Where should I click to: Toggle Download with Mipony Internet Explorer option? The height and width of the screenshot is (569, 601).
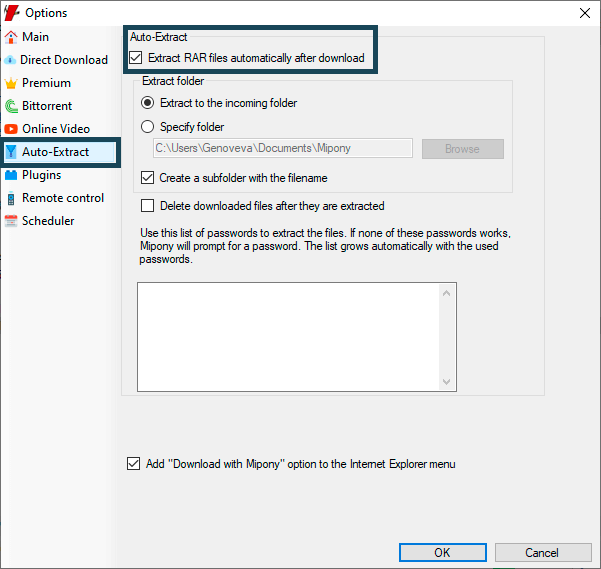click(x=133, y=464)
